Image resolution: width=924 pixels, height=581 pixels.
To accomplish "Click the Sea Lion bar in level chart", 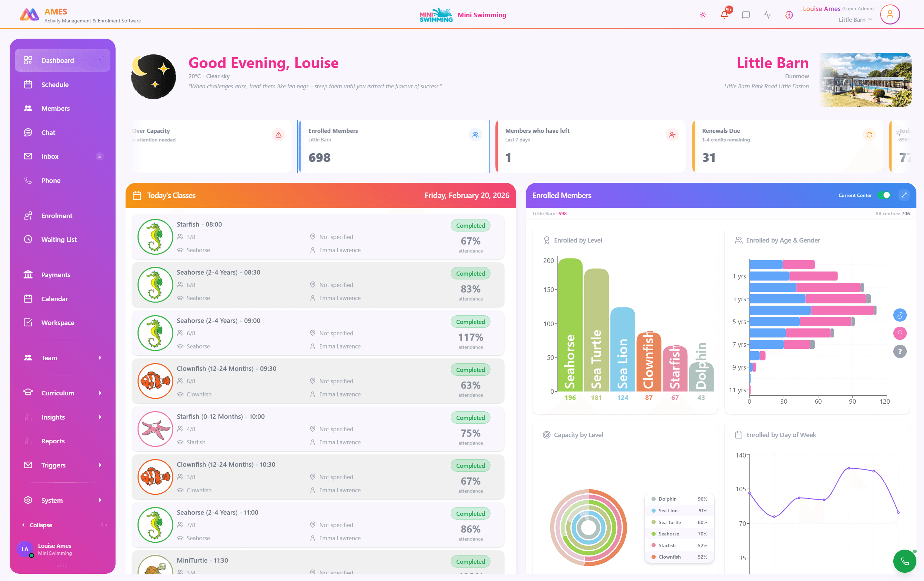I will coord(623,349).
